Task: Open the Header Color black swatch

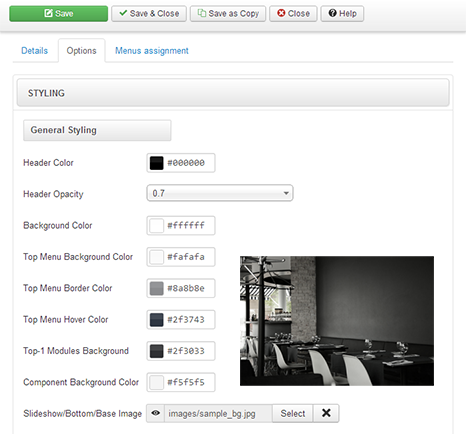Action: 156,163
